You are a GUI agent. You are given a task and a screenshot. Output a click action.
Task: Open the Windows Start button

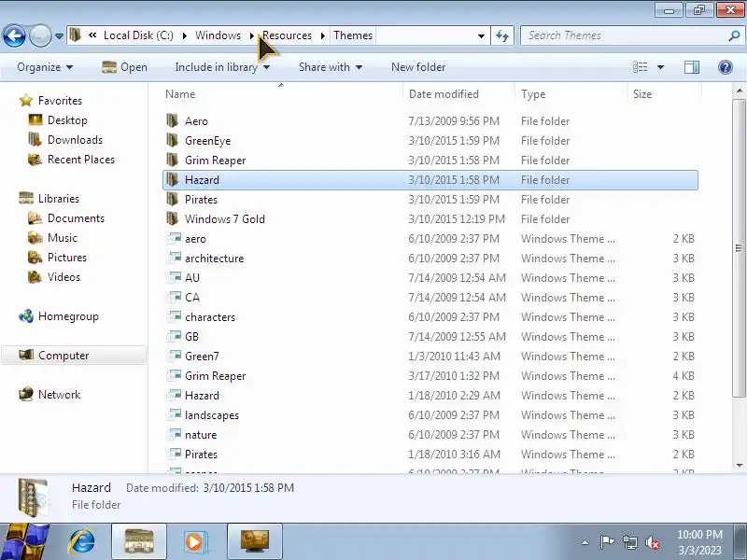point(24,541)
